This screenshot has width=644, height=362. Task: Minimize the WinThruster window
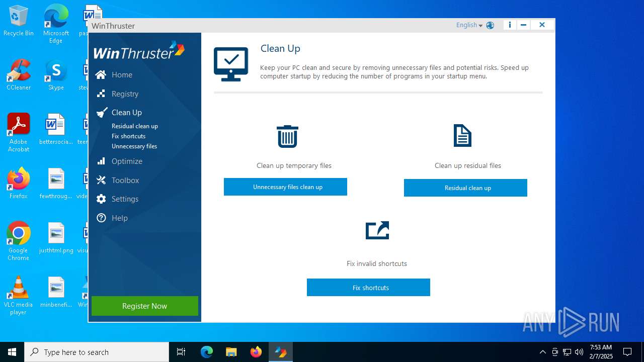[x=523, y=25]
